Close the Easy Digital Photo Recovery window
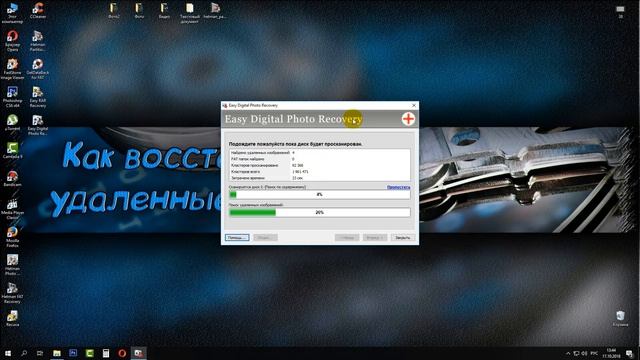Viewport: 640px width, 360px height. point(414,105)
